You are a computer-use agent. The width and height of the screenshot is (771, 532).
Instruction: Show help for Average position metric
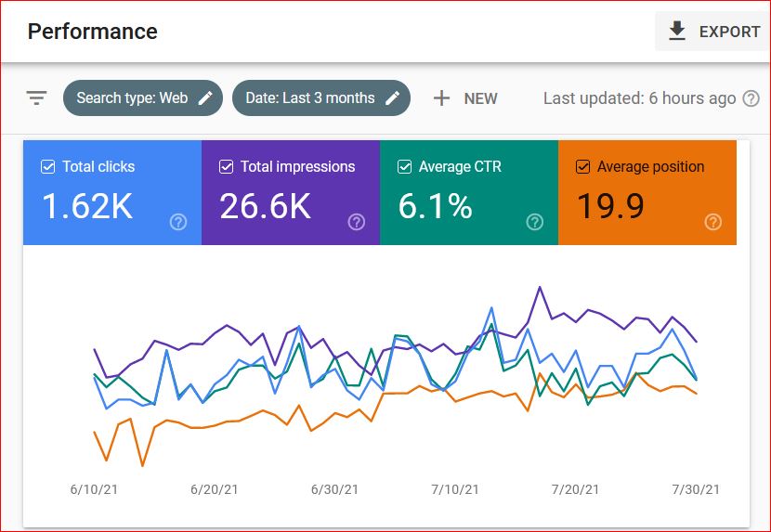pyautogui.click(x=713, y=222)
